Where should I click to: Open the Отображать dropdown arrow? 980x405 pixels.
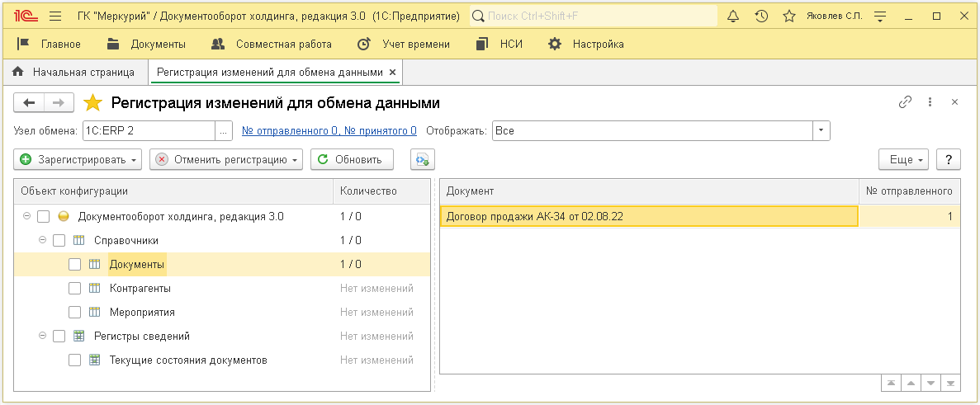821,131
